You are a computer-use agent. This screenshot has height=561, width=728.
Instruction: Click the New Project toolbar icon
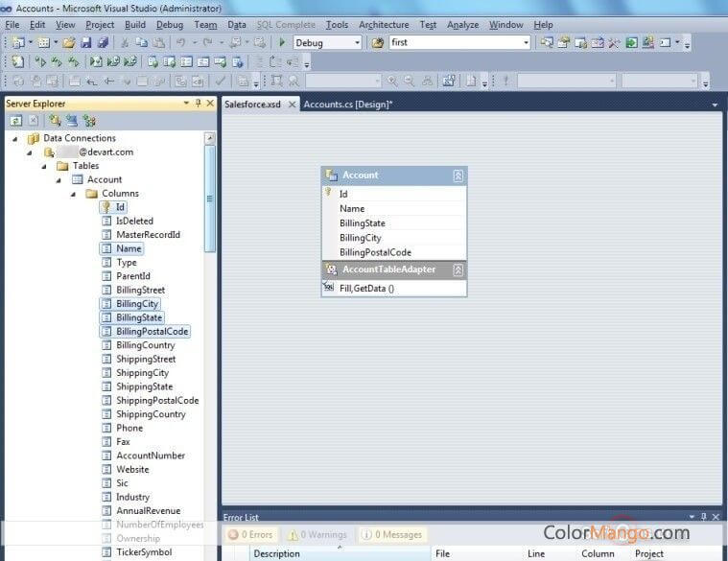[18, 43]
